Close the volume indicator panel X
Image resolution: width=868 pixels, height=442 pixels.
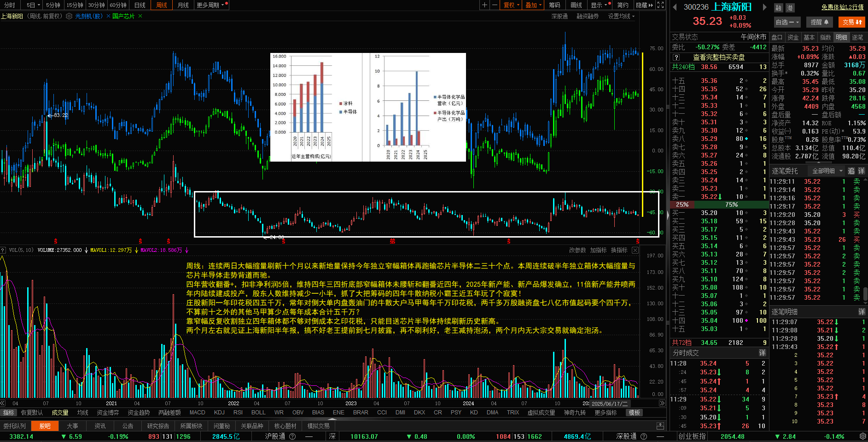(635, 250)
